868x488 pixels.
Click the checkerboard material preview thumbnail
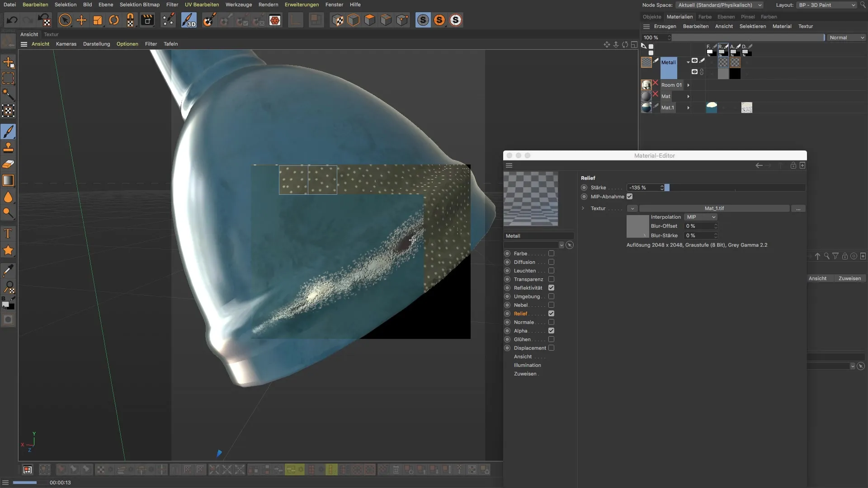[x=531, y=199]
